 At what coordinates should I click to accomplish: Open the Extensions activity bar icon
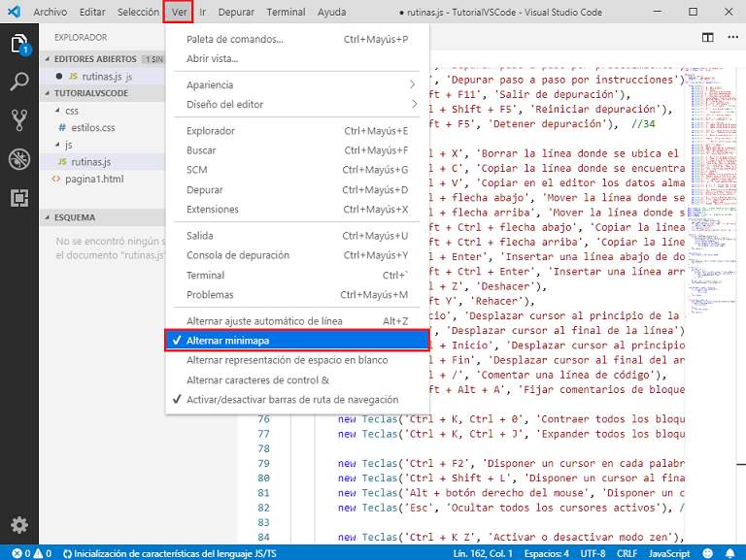click(19, 198)
